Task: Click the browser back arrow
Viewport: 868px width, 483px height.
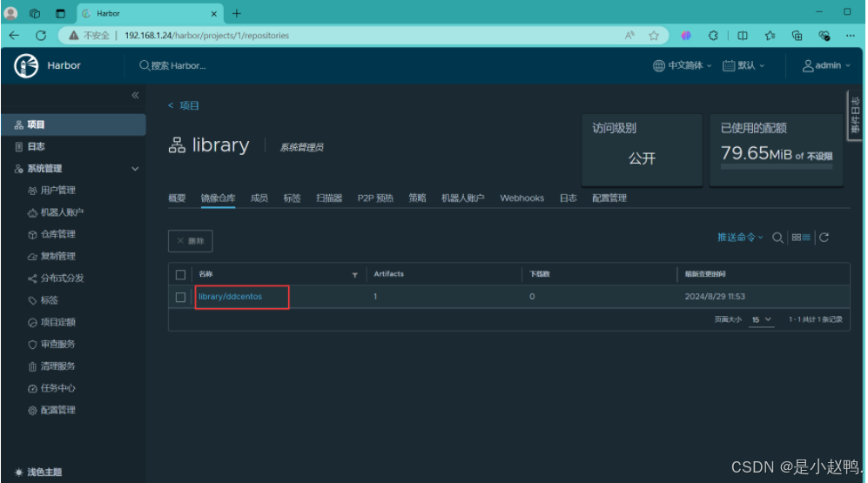Action: coord(14,36)
